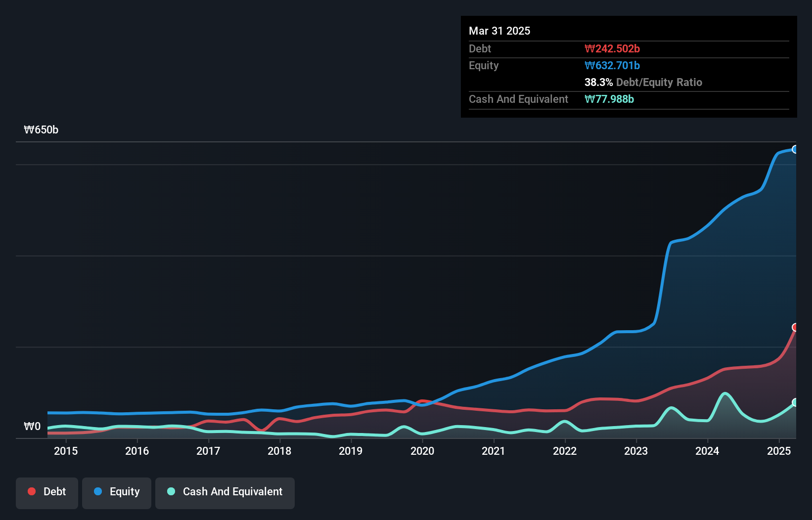The width and height of the screenshot is (812, 520).
Task: Click the 2016 x-axis label
Action: point(137,451)
